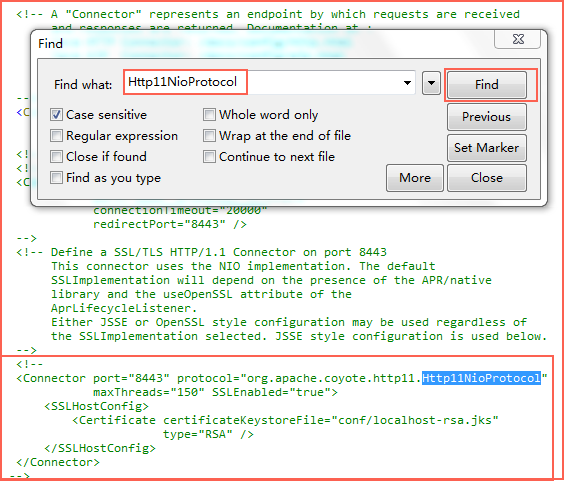564x481 pixels.
Task: Click the AprLifecycleListener. comment line
Action: tap(124, 308)
